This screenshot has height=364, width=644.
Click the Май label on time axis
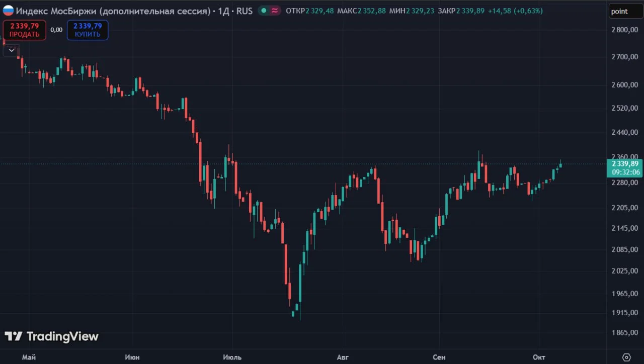tap(29, 357)
